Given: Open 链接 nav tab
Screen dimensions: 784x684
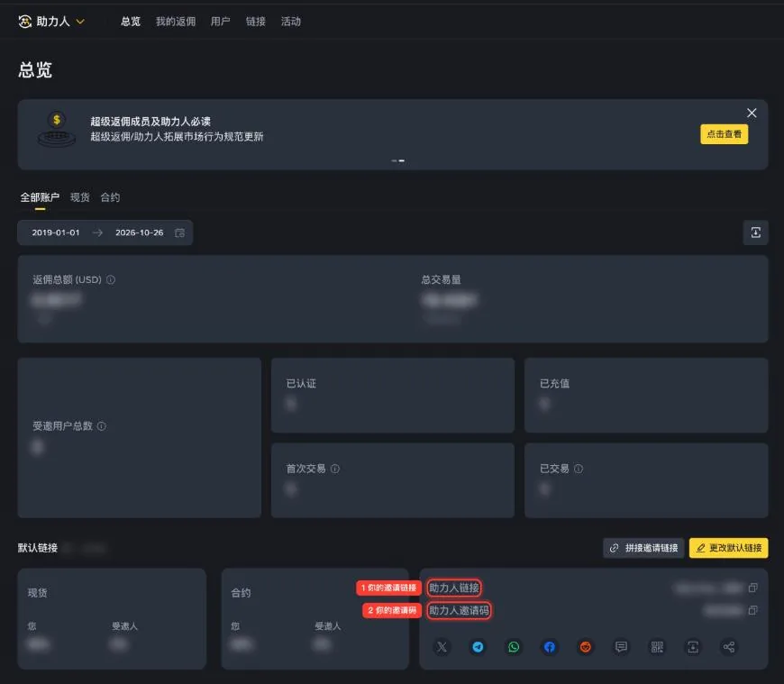Looking at the screenshot, I should click(x=256, y=22).
